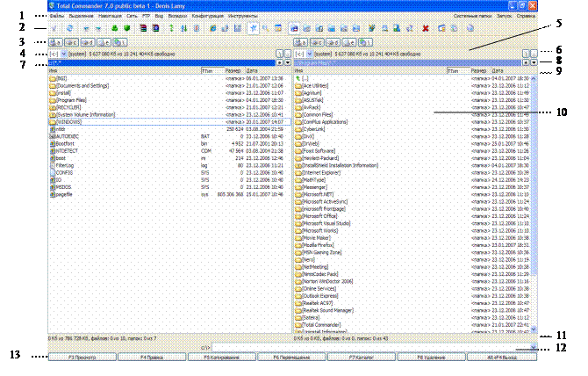588x376 pixels.
Task: Select the pagefile sys file
Action: (170, 194)
